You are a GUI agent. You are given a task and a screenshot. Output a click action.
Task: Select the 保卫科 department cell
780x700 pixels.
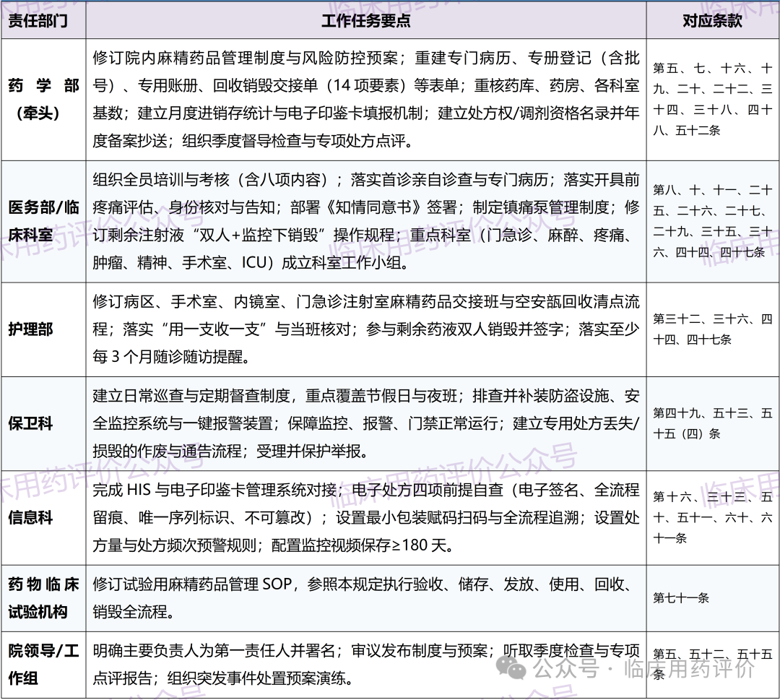click(x=43, y=423)
